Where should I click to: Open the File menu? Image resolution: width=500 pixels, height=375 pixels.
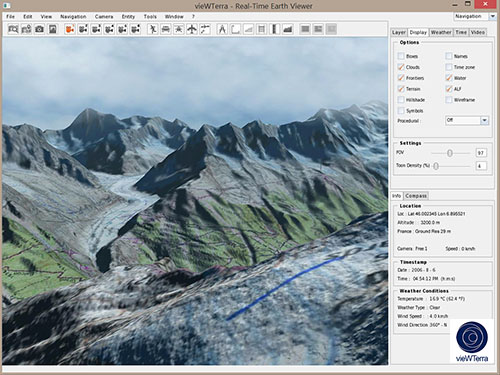click(11, 16)
